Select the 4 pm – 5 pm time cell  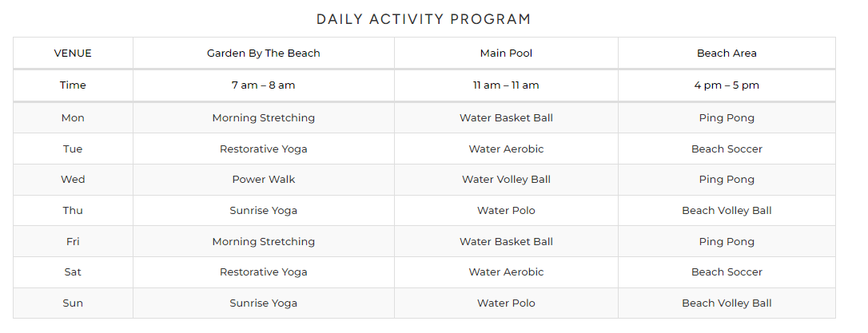727,85
